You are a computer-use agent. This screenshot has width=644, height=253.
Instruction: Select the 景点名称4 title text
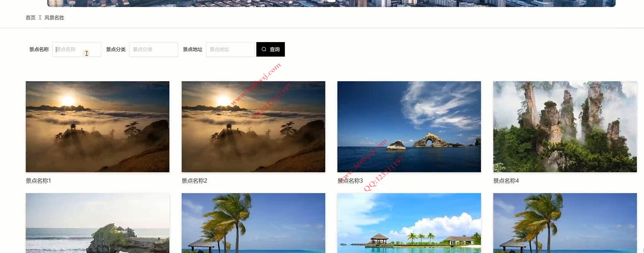(x=506, y=181)
